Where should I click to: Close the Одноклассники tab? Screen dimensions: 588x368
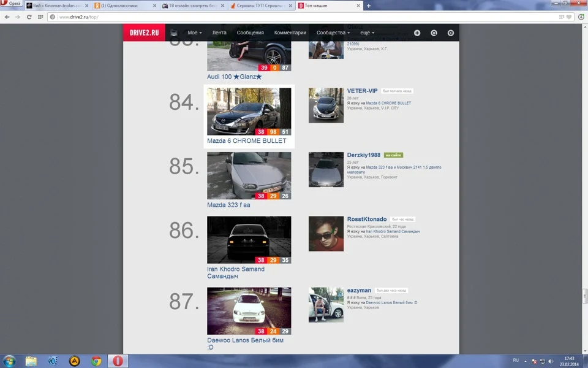pos(154,6)
